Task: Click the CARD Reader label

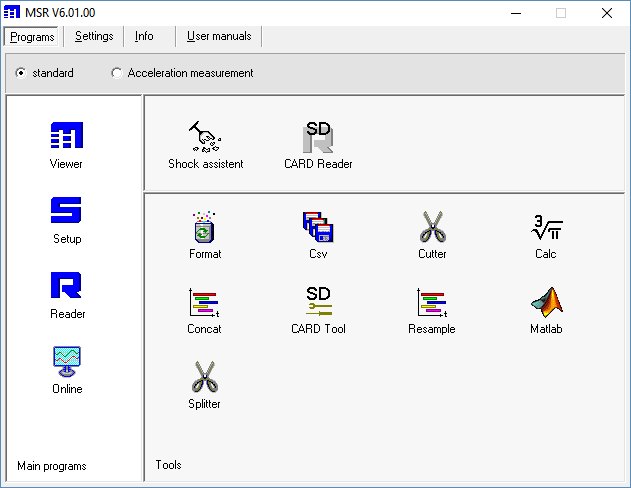Action: coord(318,164)
